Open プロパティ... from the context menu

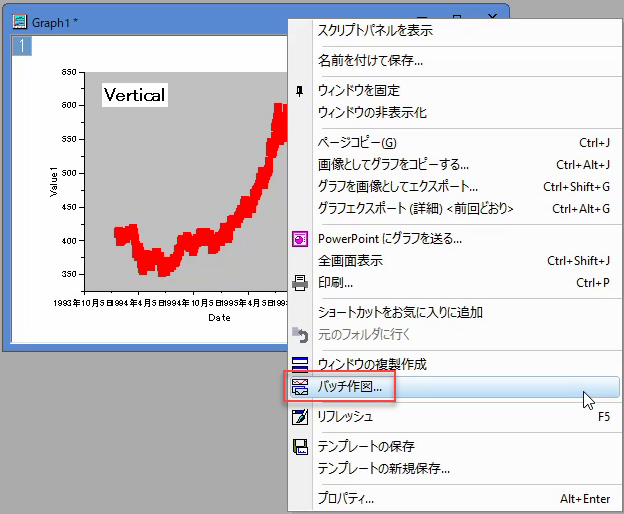454,498
